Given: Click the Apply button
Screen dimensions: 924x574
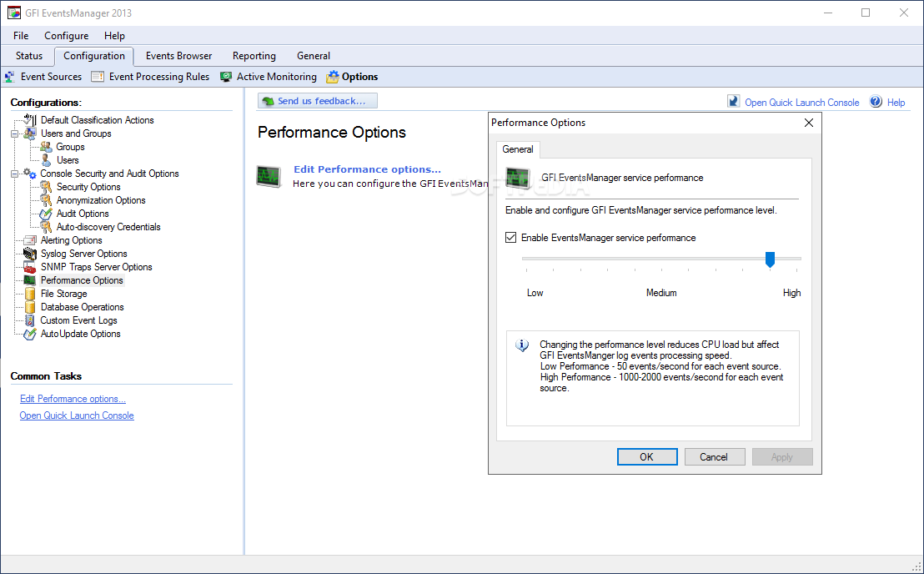Looking at the screenshot, I should coord(782,456).
